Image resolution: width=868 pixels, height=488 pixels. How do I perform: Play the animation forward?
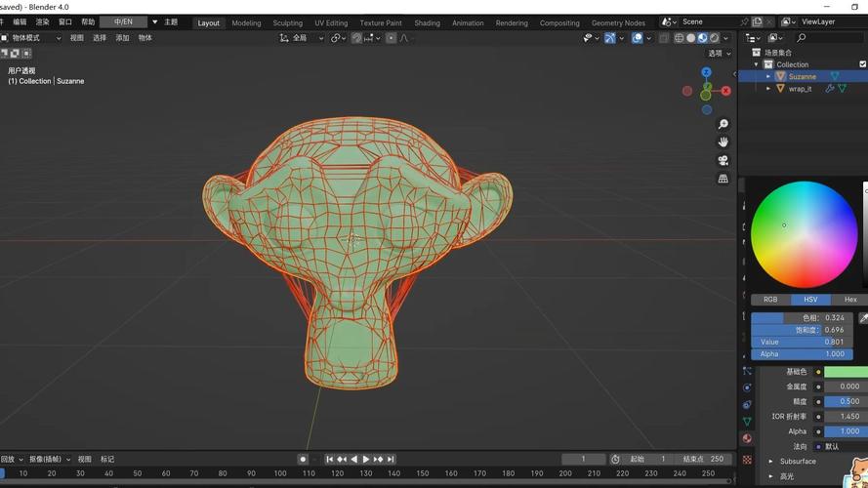coord(366,459)
